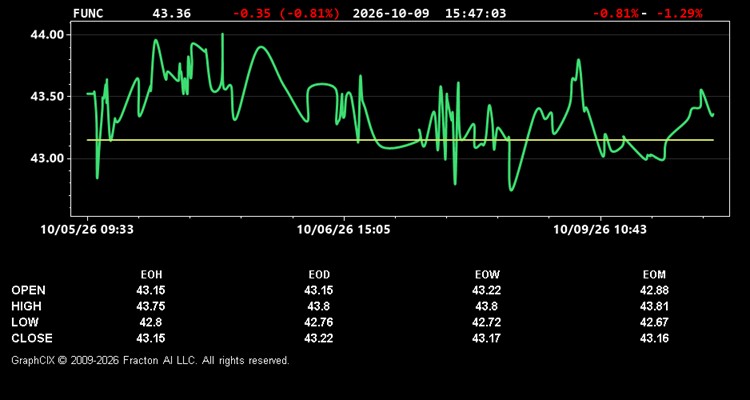This screenshot has height=400, width=750.
Task: Click the EOM open value 42.88
Action: click(654, 290)
